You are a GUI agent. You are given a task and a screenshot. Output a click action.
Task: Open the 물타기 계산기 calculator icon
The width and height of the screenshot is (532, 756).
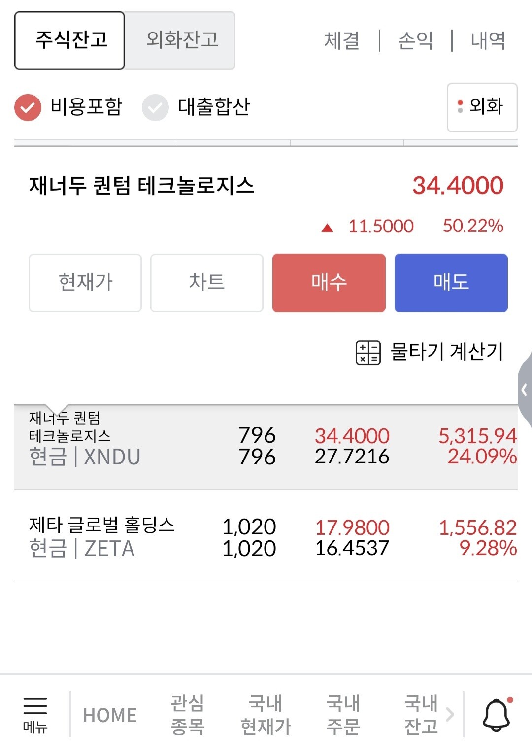[368, 353]
